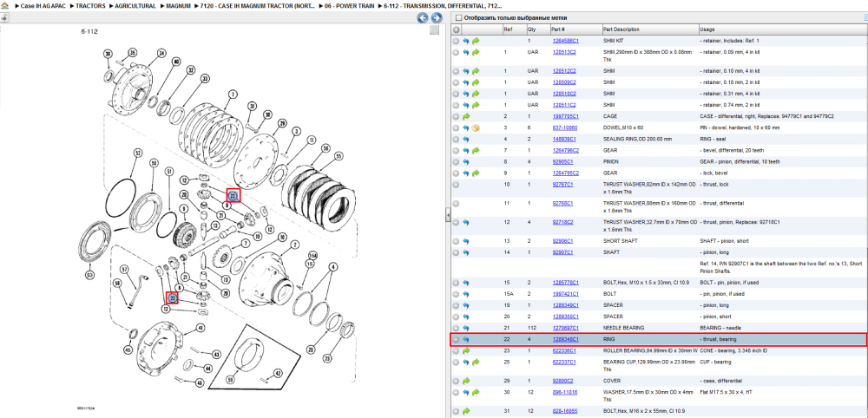Select callout 55 on the diagram
The width and height of the screenshot is (868, 418).
(340, 156)
